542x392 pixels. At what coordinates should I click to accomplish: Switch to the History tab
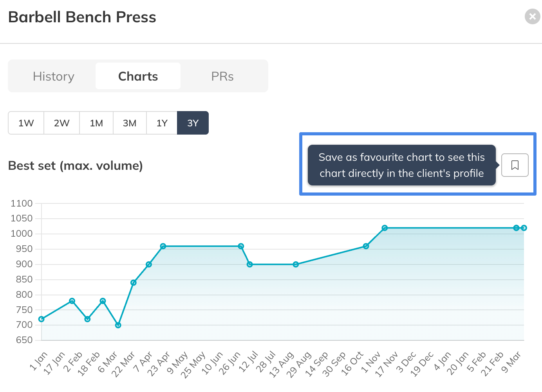[x=54, y=76]
